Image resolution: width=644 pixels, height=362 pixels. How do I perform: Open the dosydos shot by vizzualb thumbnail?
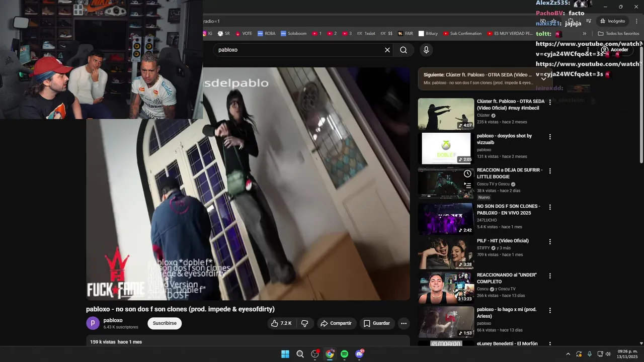point(446,148)
